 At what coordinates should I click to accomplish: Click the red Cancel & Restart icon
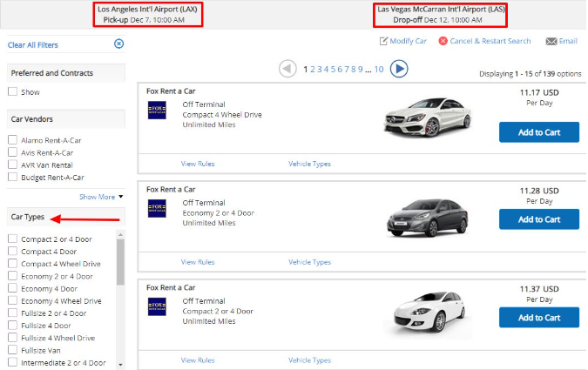tap(443, 41)
